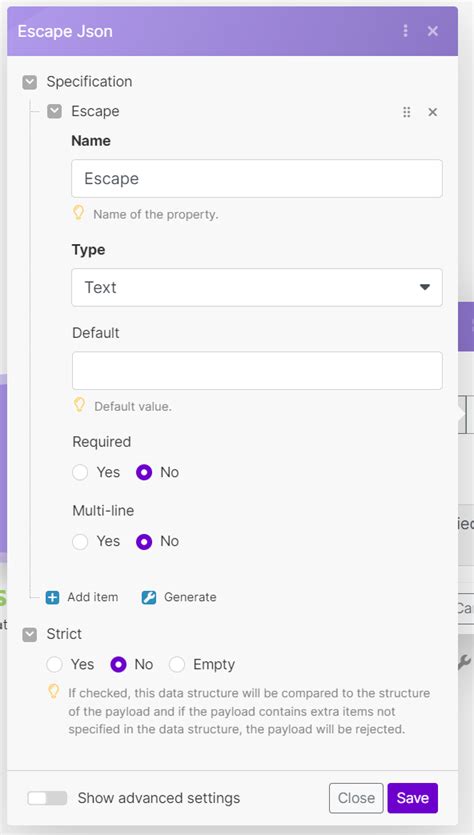Click the lightbulb icon under Strict options
The image size is (474, 835).
53,692
